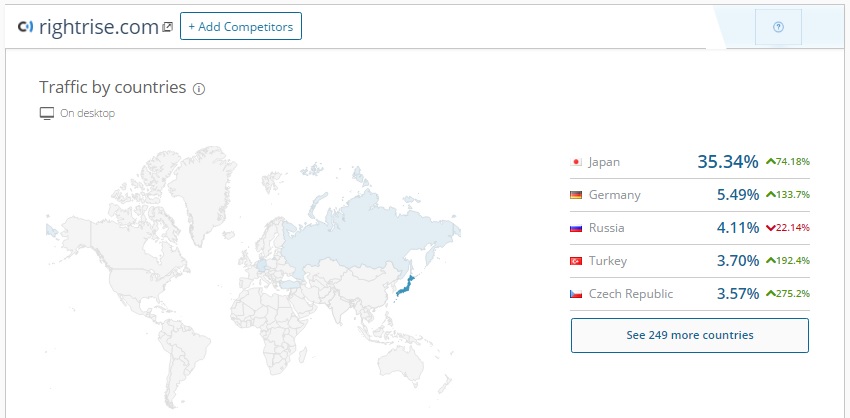Select Russia in the country list
Image resolution: width=850 pixels, height=418 pixels.
click(x=606, y=228)
